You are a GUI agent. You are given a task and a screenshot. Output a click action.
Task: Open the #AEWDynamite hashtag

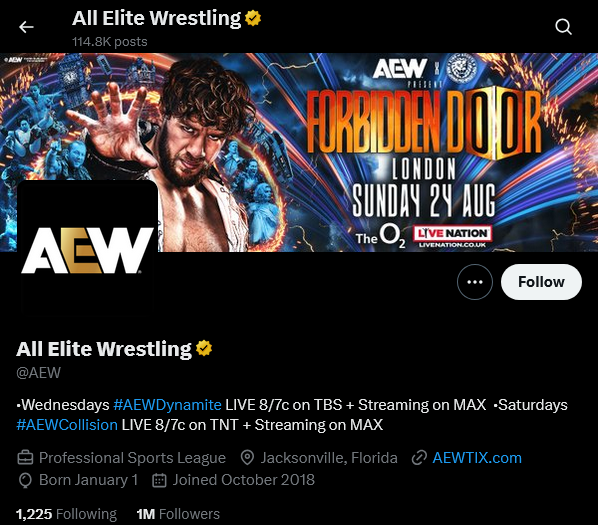(x=167, y=405)
